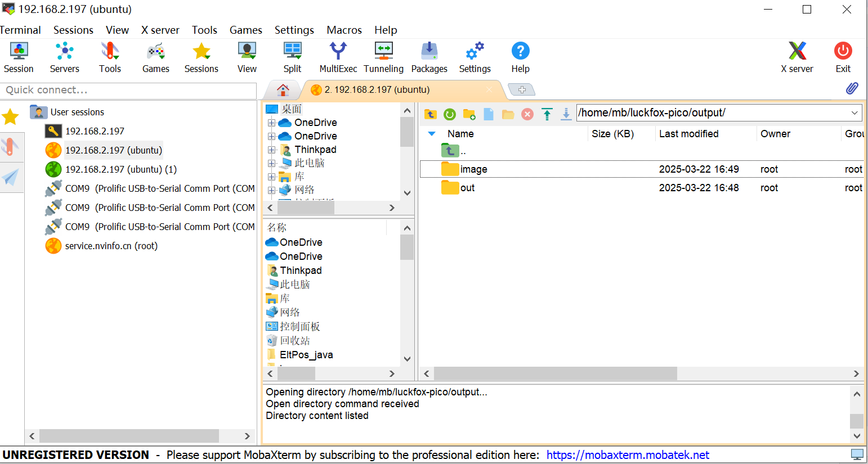Click the green upload arrow icon
The width and height of the screenshot is (868, 464).
click(547, 114)
